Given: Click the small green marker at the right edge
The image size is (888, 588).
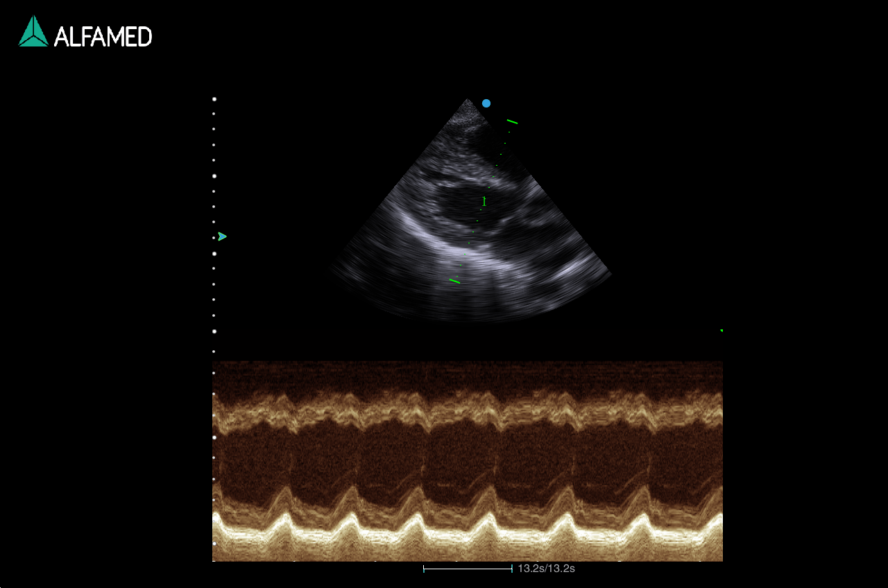Looking at the screenshot, I should (721, 331).
